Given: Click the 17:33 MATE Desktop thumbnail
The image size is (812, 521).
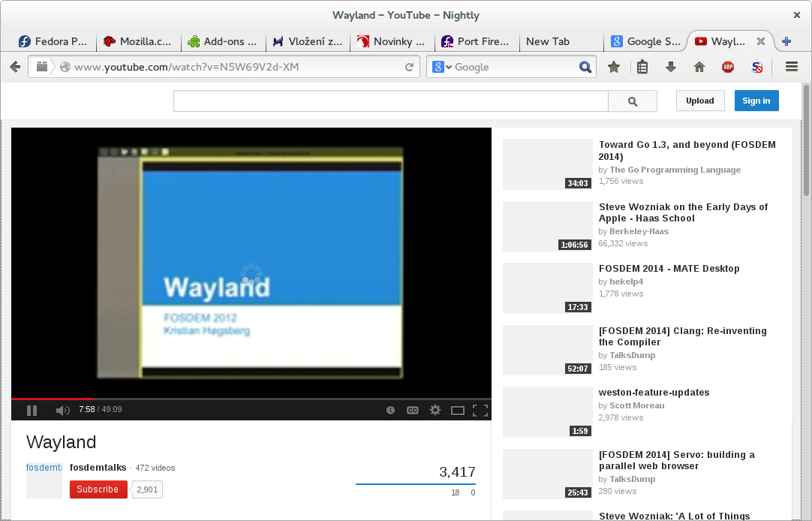Looking at the screenshot, I should click(547, 288).
